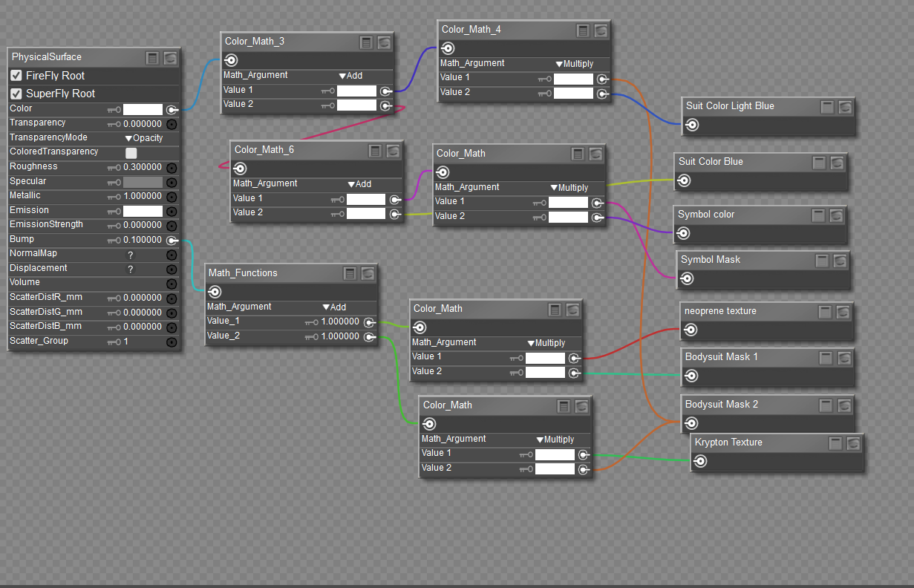Uncheck the SuperFly Root checkbox

(x=16, y=94)
